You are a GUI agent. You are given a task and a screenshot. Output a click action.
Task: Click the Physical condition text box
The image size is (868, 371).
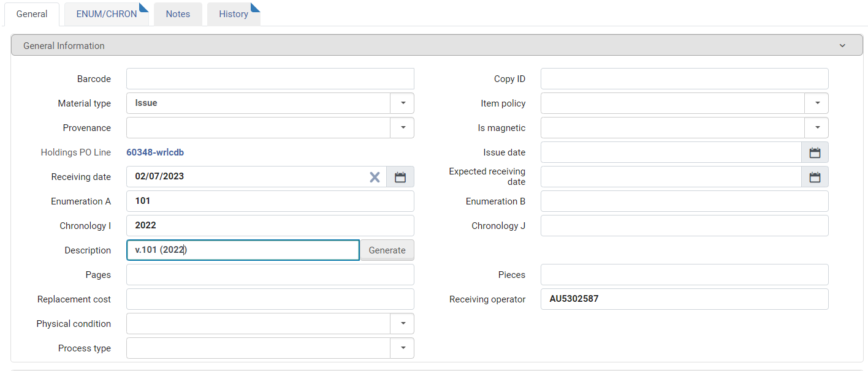[258, 324]
